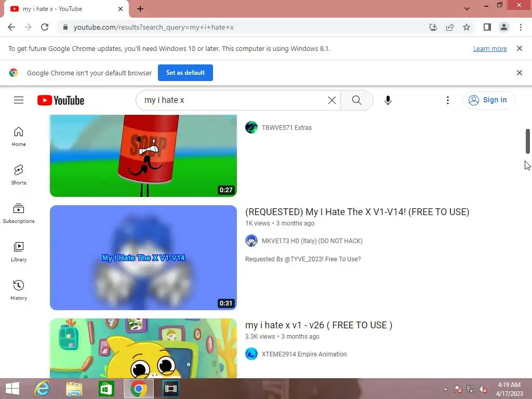View site info lock icon
Screen dimensions: 532x399
click(65, 27)
